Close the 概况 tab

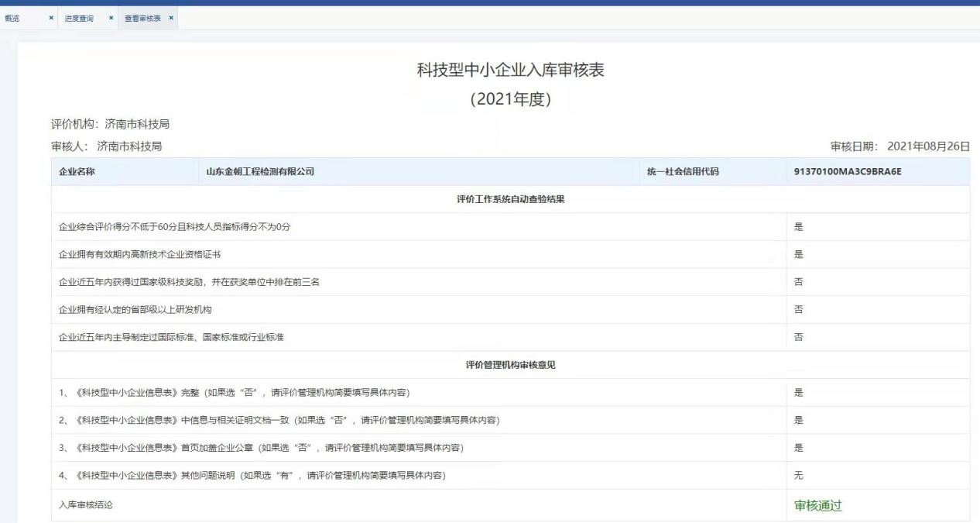pyautogui.click(x=51, y=18)
